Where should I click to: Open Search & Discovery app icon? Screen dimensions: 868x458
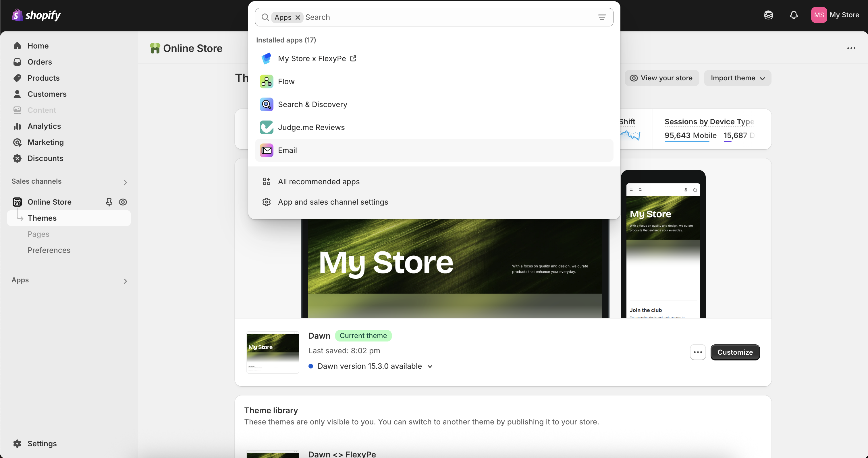[266, 104]
